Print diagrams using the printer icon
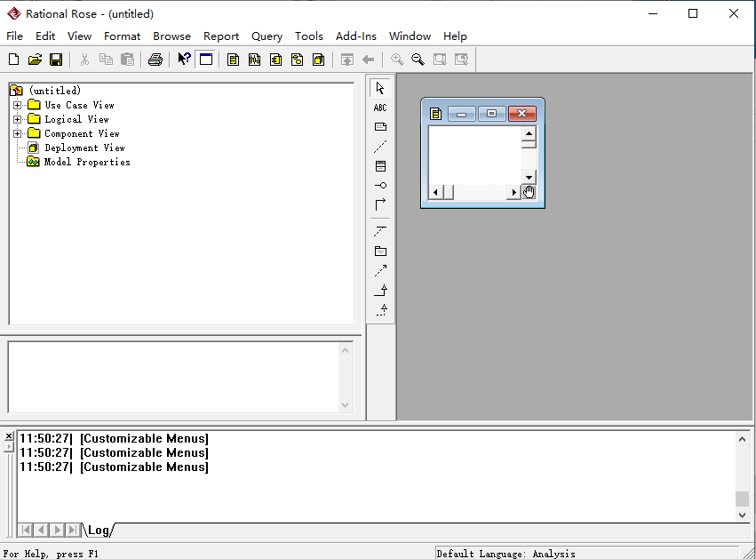The width and height of the screenshot is (756, 559). tap(155, 60)
